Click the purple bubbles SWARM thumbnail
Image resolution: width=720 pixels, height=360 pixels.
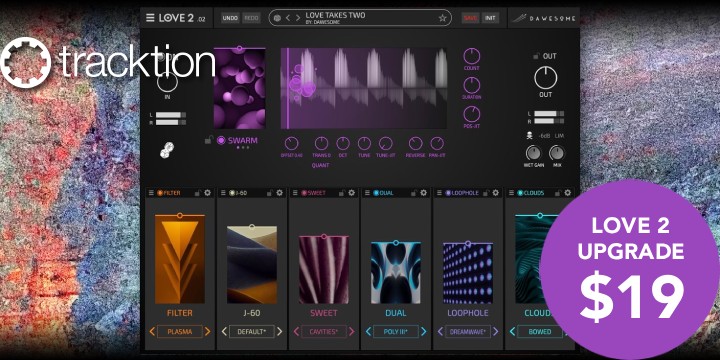pos(239,88)
